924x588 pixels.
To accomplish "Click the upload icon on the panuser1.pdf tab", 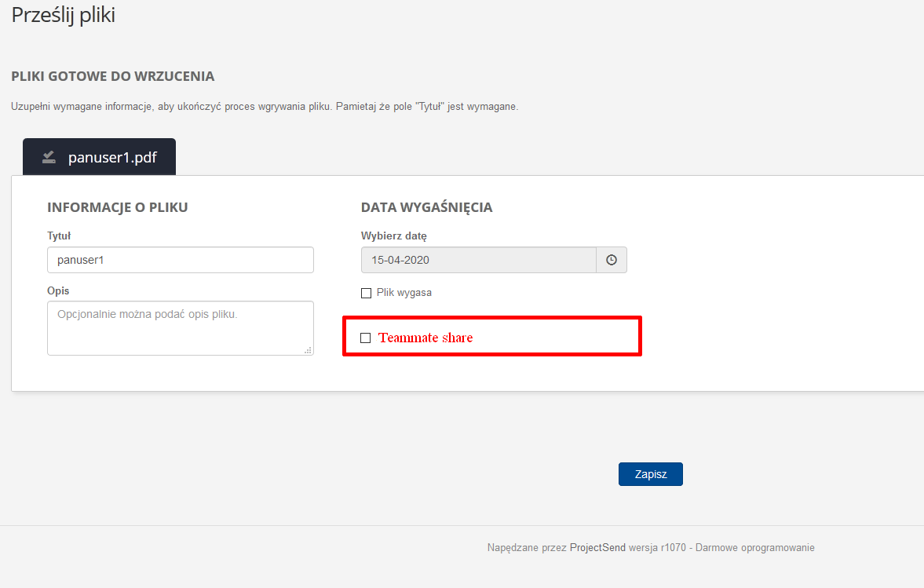I will tap(49, 156).
